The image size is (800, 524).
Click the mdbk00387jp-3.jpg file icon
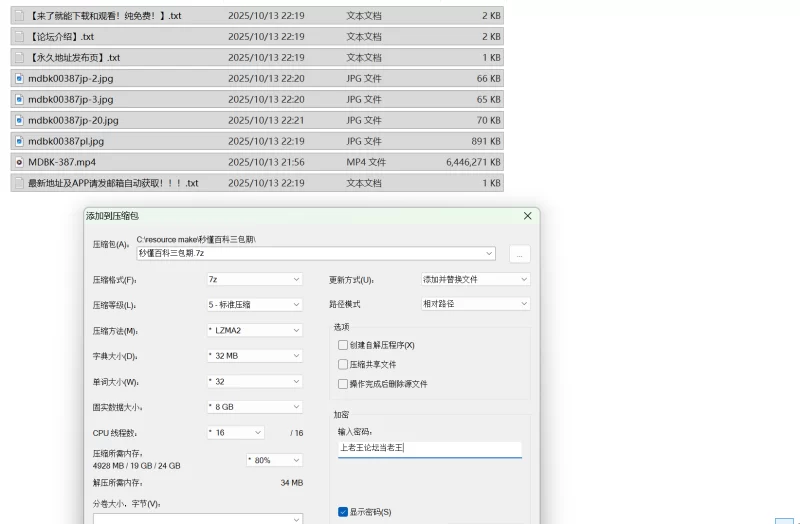[x=19, y=100]
